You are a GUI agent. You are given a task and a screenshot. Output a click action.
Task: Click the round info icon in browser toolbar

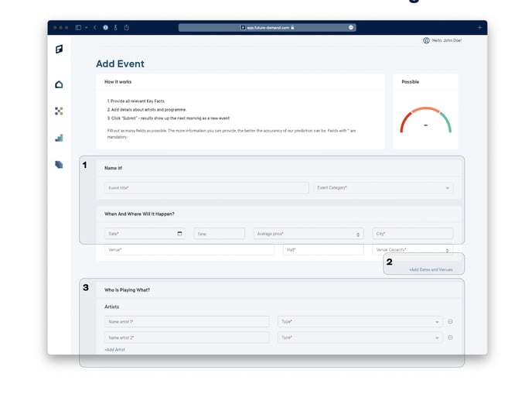pos(105,28)
